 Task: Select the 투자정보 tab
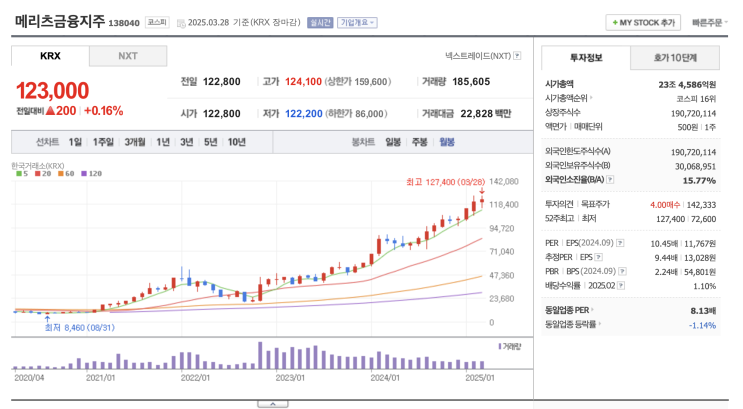(586, 58)
